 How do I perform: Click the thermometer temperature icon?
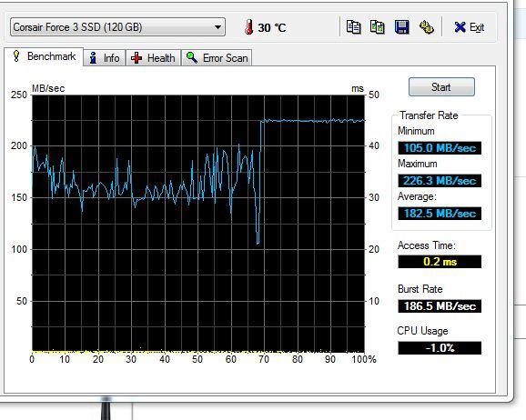[x=248, y=27]
